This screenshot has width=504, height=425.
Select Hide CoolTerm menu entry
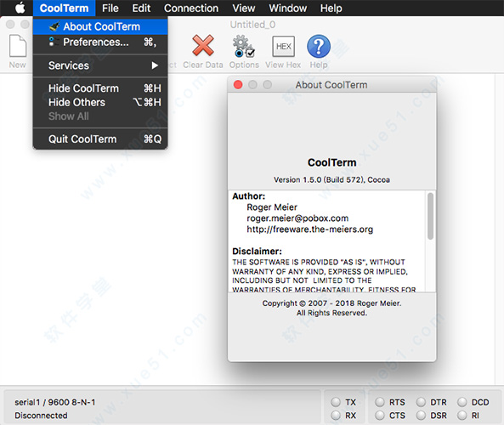point(100,88)
